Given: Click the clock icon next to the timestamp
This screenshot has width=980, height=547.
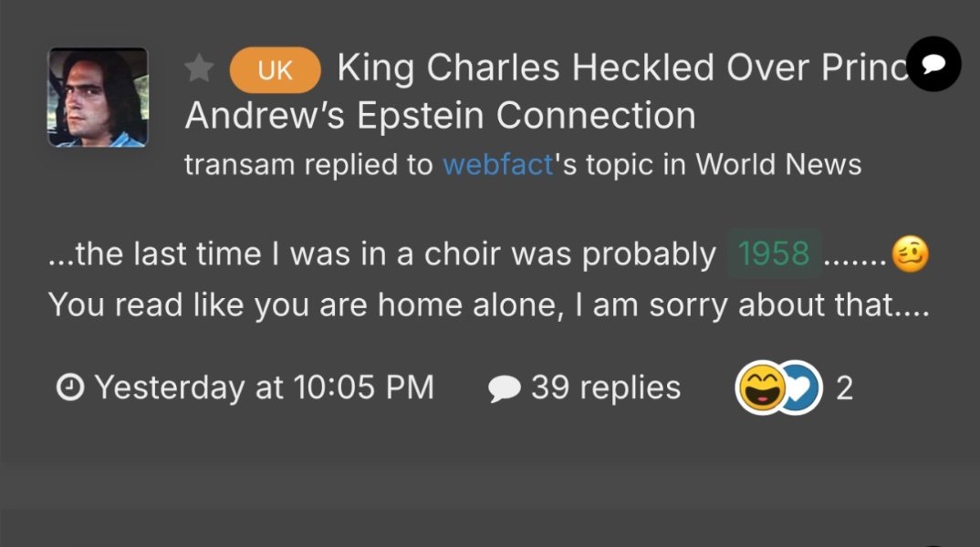Looking at the screenshot, I should [x=68, y=388].
